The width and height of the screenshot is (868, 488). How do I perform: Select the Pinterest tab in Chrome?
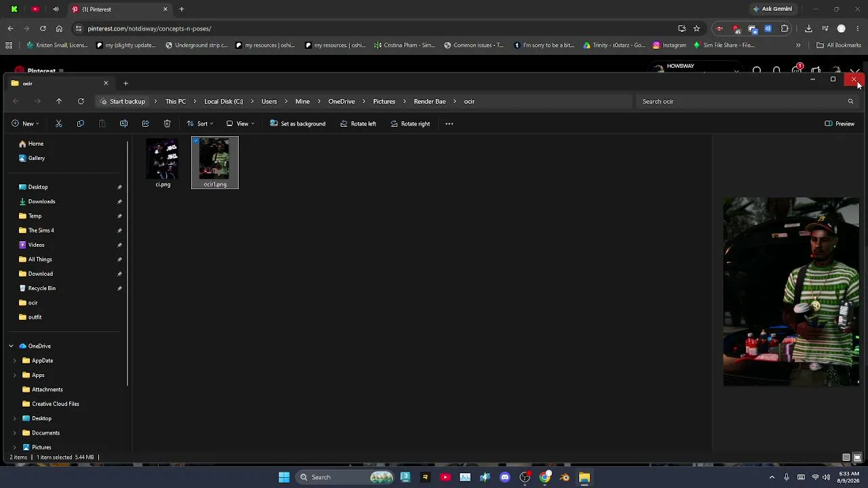tap(119, 9)
